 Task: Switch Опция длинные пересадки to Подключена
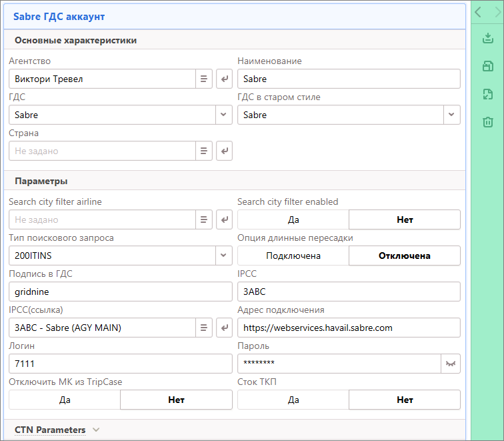293,256
